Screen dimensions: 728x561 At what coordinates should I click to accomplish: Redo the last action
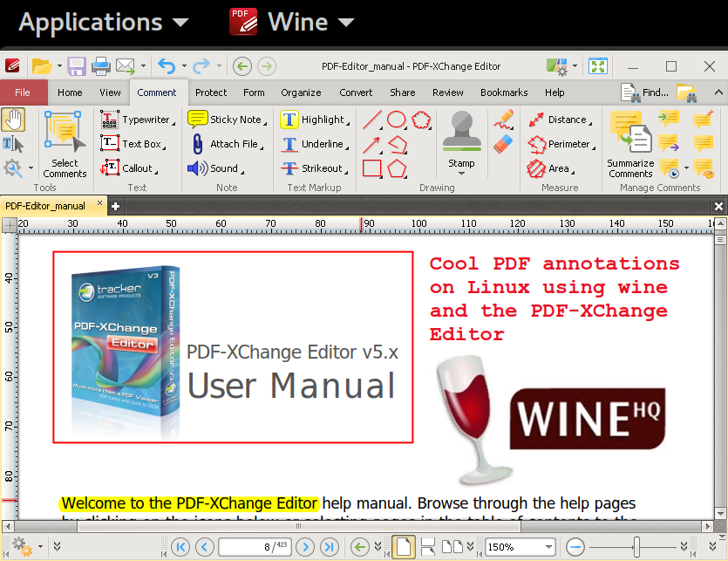(x=201, y=66)
